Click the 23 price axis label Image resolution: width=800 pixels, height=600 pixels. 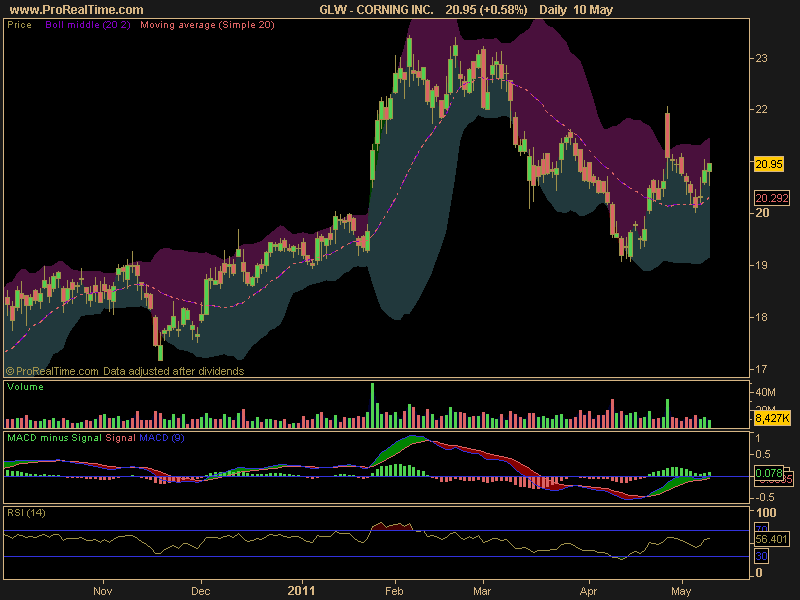(761, 58)
